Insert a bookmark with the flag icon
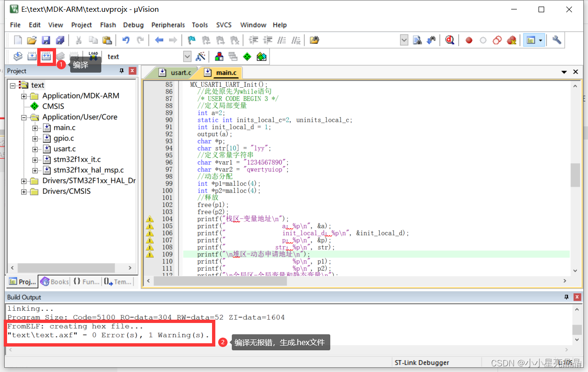Viewport: 588px width, 372px height. click(192, 41)
